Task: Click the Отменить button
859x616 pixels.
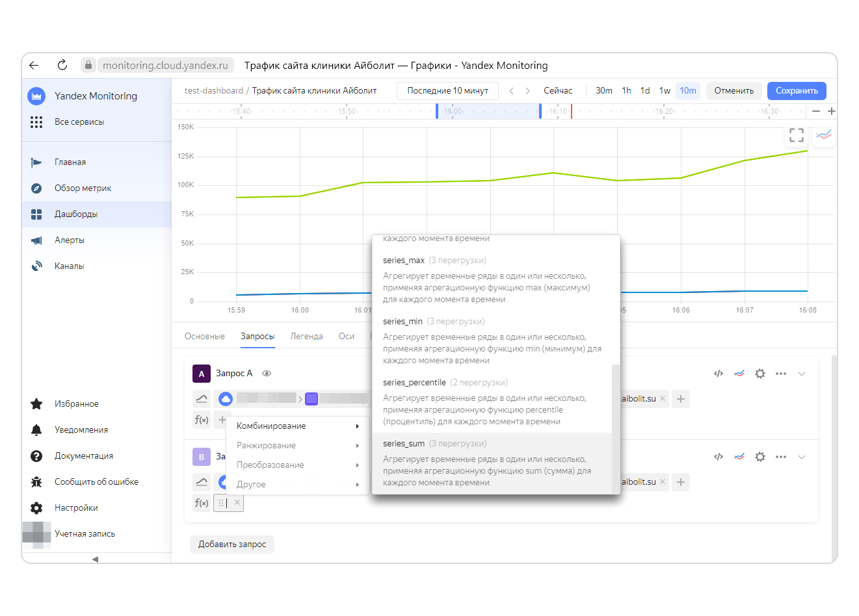Action: coord(734,91)
